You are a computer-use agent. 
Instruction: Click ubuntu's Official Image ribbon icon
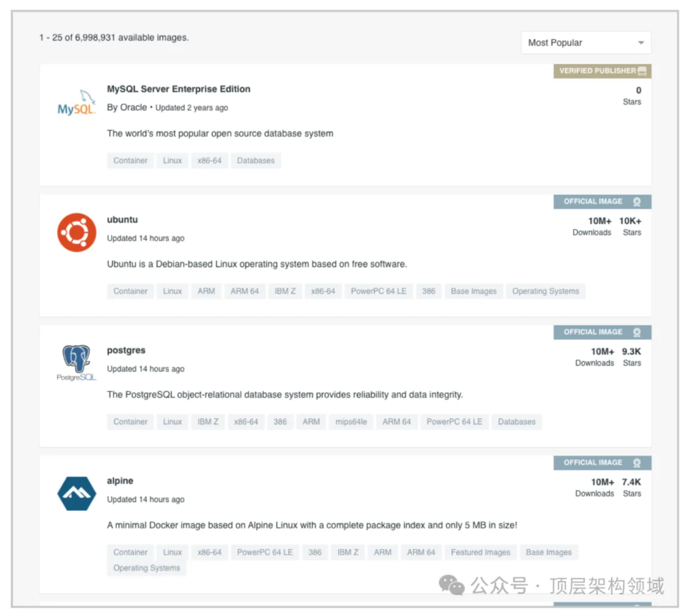[x=636, y=201]
